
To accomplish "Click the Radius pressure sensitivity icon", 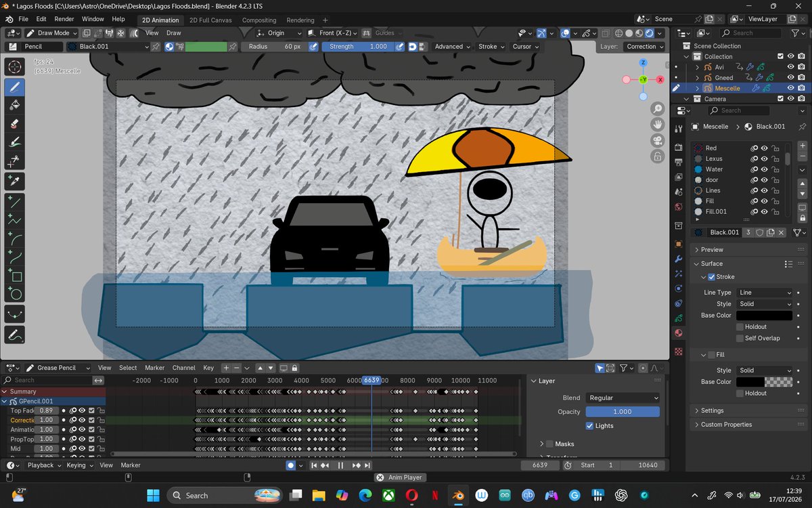I will [x=313, y=46].
